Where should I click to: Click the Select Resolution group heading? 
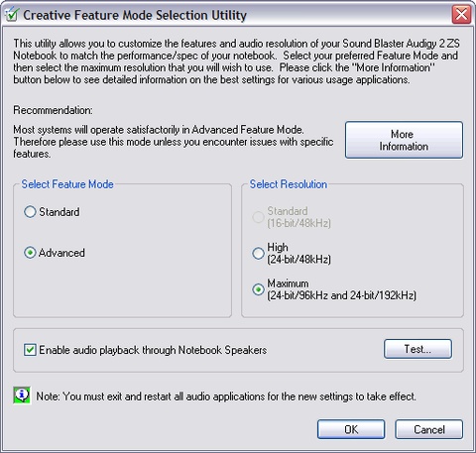click(x=289, y=184)
